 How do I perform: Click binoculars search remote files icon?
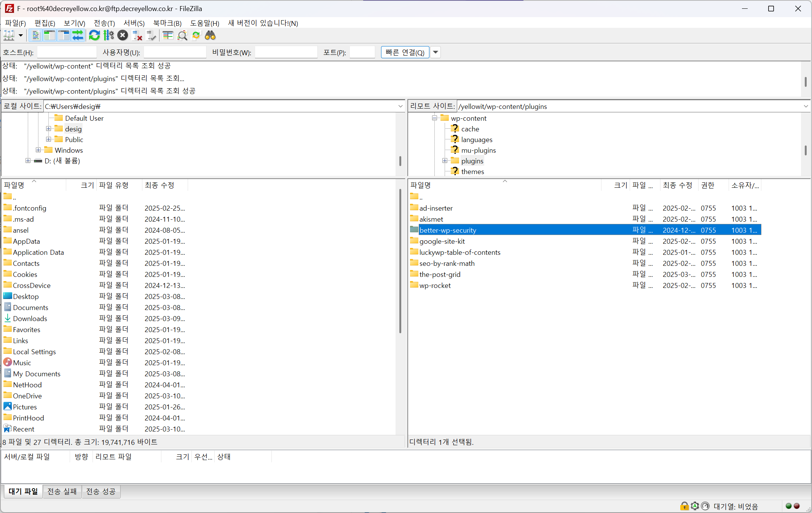coord(210,35)
